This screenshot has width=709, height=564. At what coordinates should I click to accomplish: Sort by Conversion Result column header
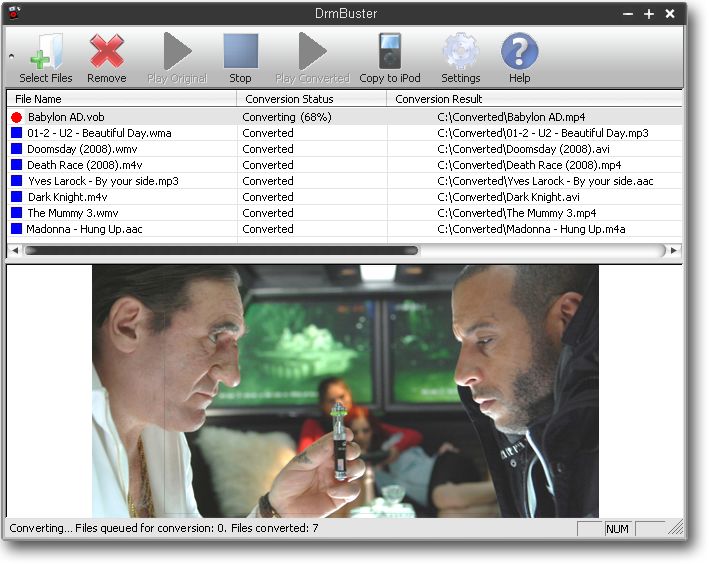tap(534, 99)
